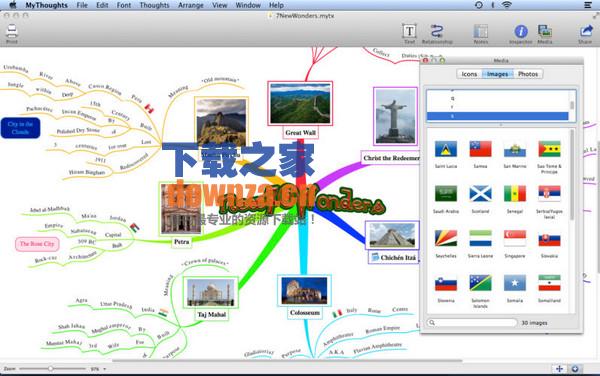
Task: Select the City in the Clouds node
Action: point(20,128)
